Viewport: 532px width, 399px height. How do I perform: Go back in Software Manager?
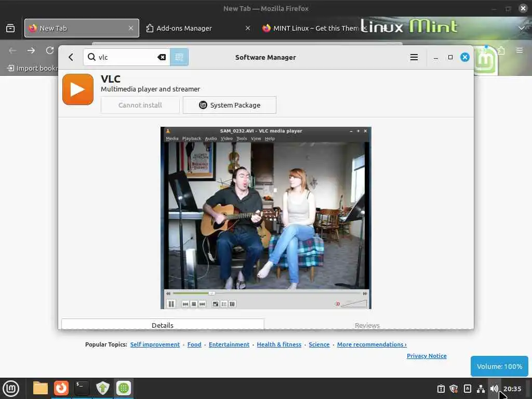pyautogui.click(x=71, y=57)
